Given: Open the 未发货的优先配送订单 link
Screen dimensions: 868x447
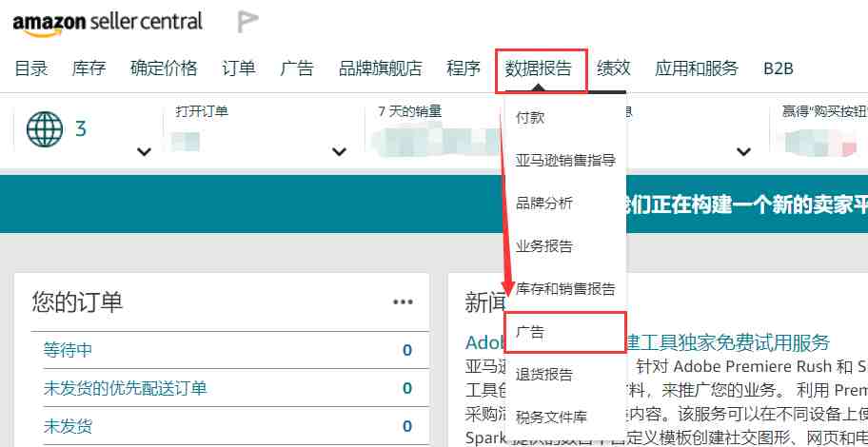Looking at the screenshot, I should 125,388.
